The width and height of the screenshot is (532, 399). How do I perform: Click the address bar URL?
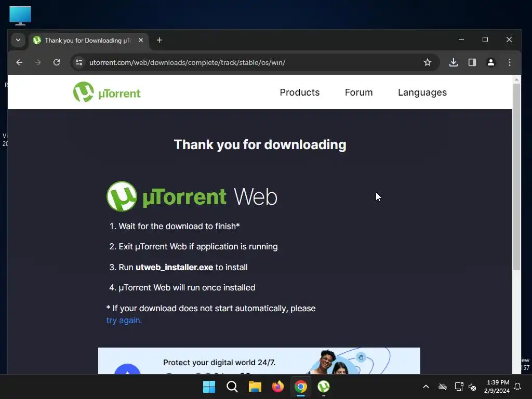tap(187, 62)
